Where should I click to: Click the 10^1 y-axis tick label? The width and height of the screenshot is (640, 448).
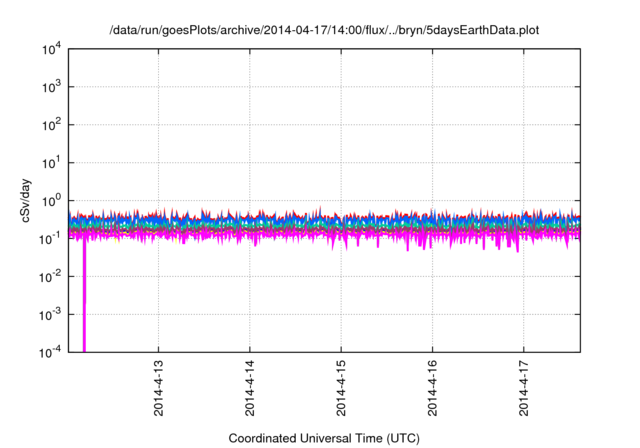51,163
